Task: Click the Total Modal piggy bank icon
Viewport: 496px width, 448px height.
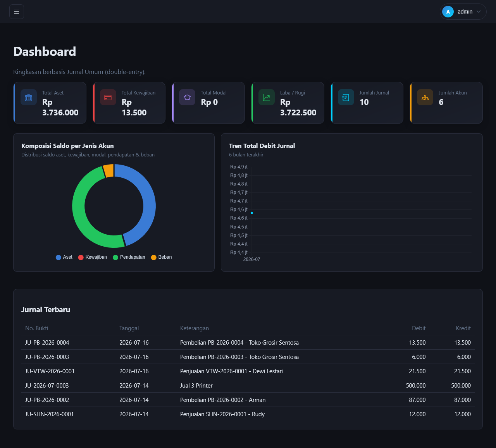Action: 187,98
